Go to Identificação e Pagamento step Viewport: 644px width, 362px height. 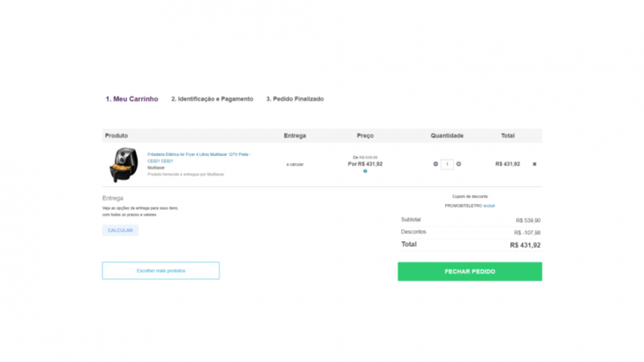212,99
